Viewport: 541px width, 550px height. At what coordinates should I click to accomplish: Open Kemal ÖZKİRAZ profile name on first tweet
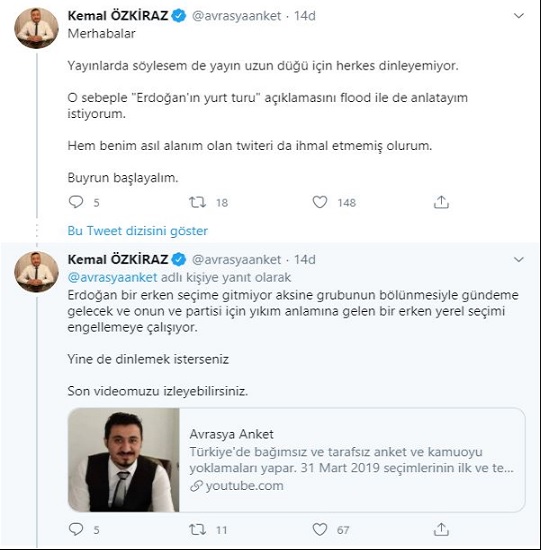coord(118,16)
